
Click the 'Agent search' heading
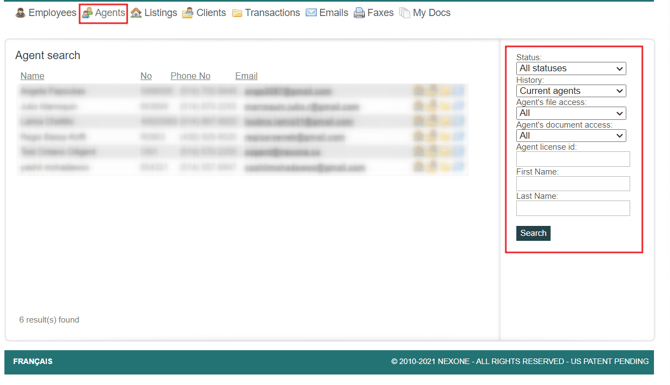click(x=48, y=56)
